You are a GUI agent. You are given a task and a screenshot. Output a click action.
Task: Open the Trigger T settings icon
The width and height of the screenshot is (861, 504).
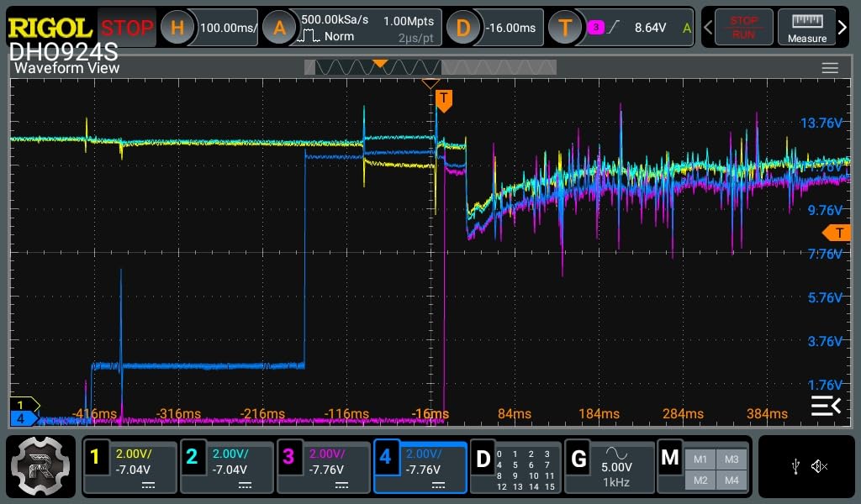[564, 28]
